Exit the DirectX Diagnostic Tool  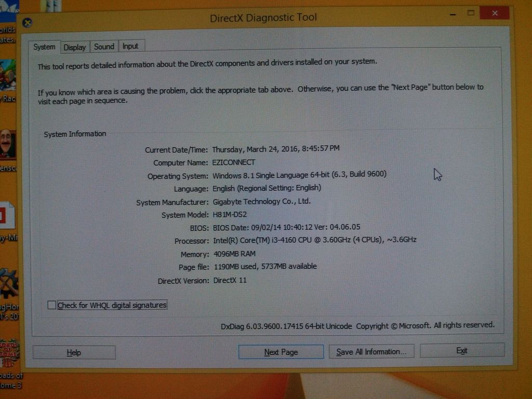point(462,351)
